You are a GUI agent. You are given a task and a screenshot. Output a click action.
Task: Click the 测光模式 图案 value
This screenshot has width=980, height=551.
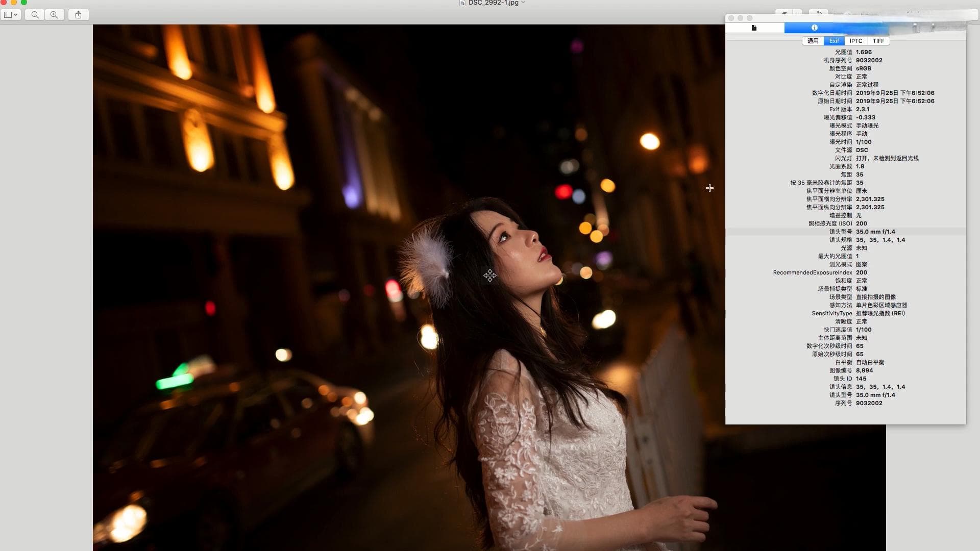click(x=862, y=264)
